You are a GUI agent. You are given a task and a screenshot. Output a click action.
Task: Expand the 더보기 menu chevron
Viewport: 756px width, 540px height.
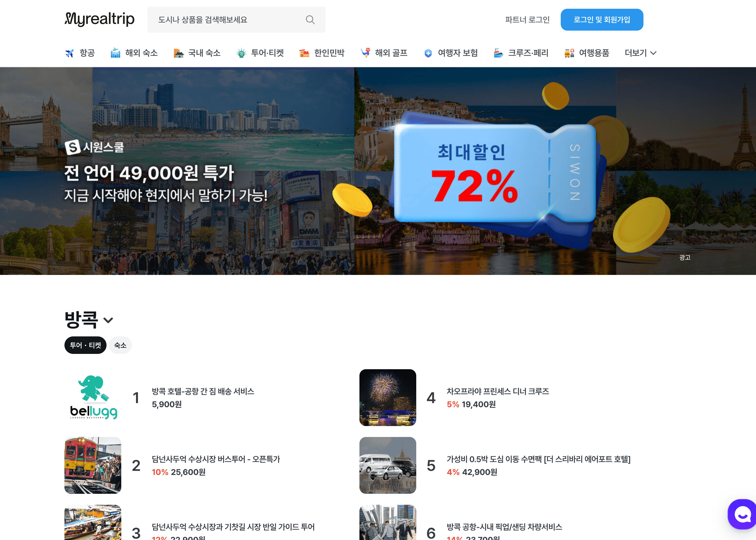[653, 53]
